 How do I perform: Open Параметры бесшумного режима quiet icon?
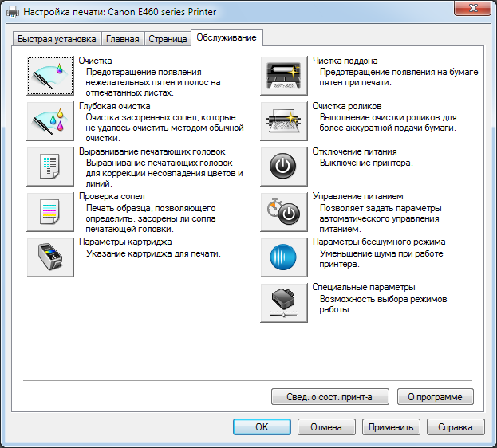click(284, 257)
